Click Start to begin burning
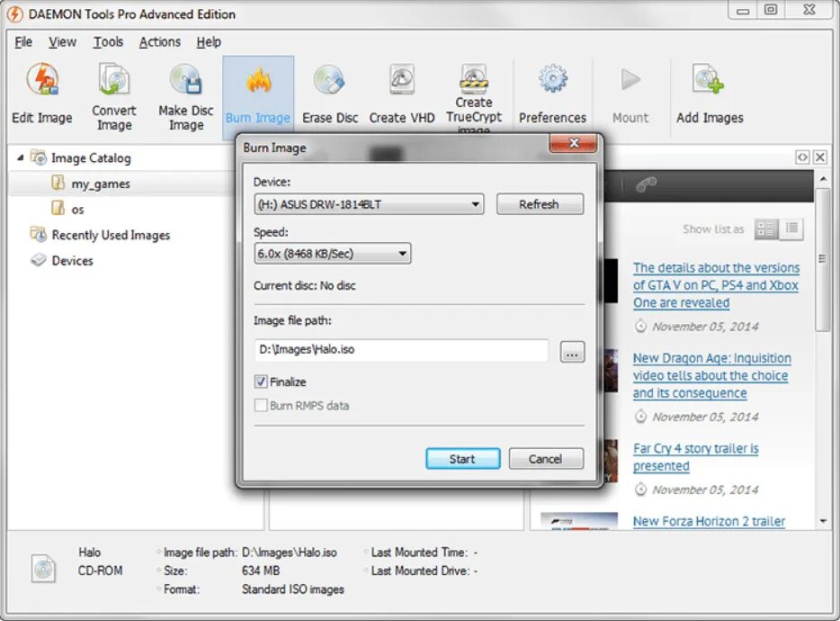 tap(463, 459)
